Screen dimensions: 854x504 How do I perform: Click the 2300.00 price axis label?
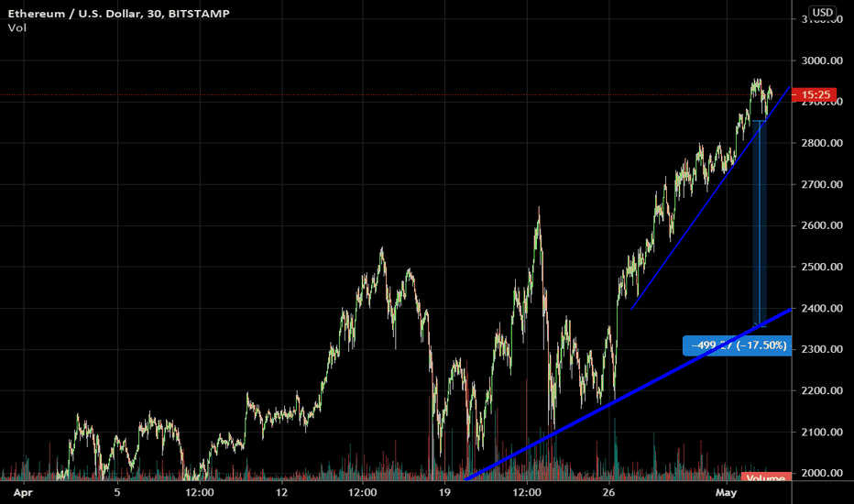[x=822, y=349]
